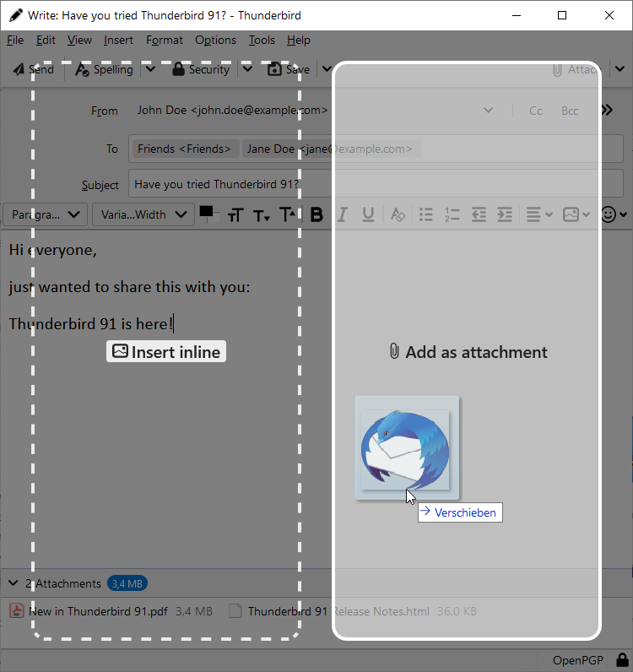Increase the font size

coord(287,214)
